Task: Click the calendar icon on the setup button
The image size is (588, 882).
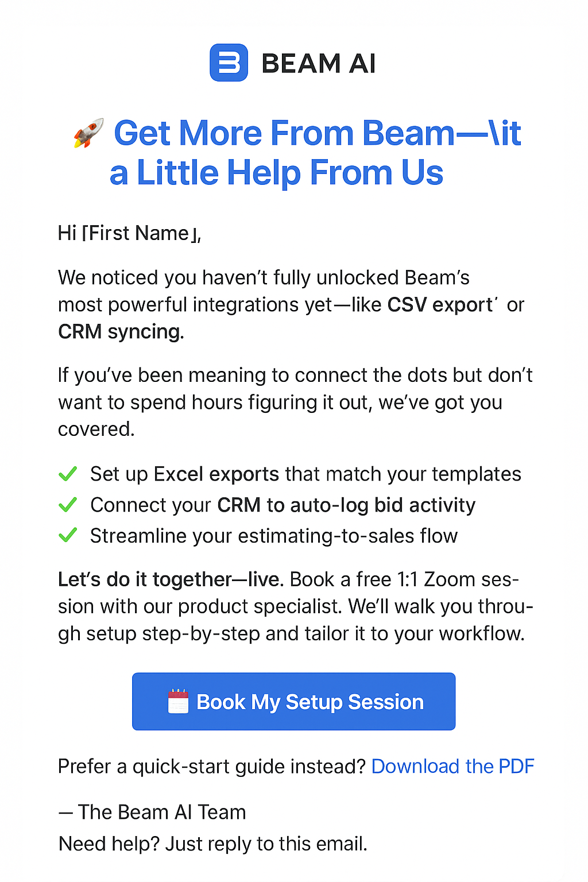Action: tap(178, 701)
